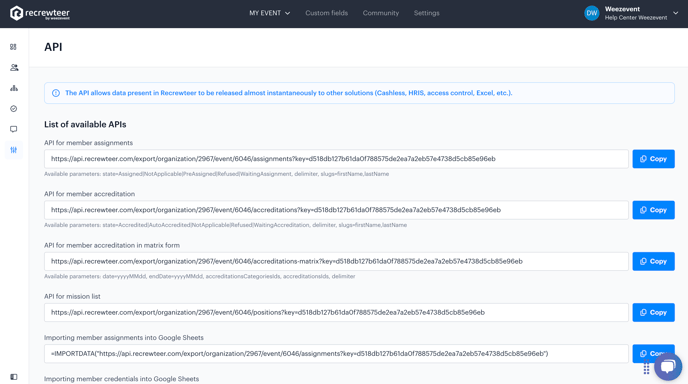
Task: Click the dotted grip handle beside the chat bubble
Action: [x=646, y=367]
